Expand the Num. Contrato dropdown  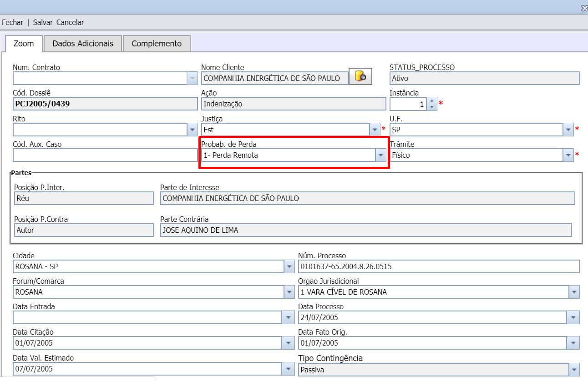(192, 78)
